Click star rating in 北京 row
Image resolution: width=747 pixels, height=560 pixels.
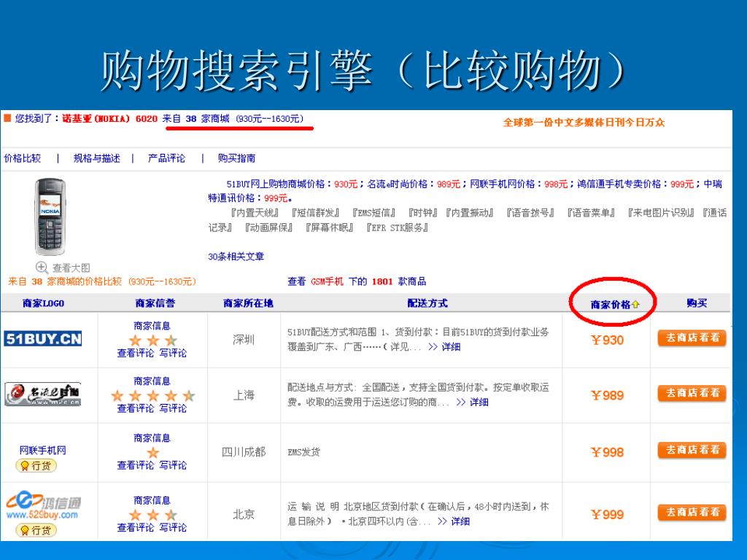coord(153,514)
